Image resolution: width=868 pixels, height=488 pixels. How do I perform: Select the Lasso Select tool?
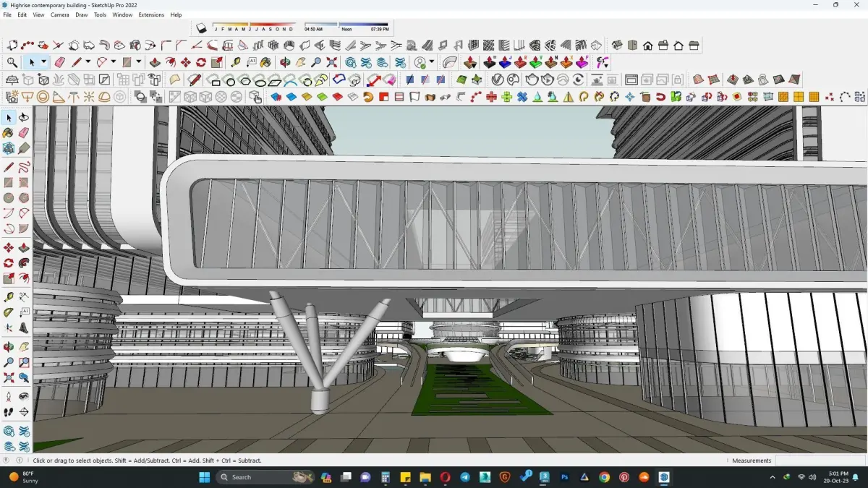[24, 117]
